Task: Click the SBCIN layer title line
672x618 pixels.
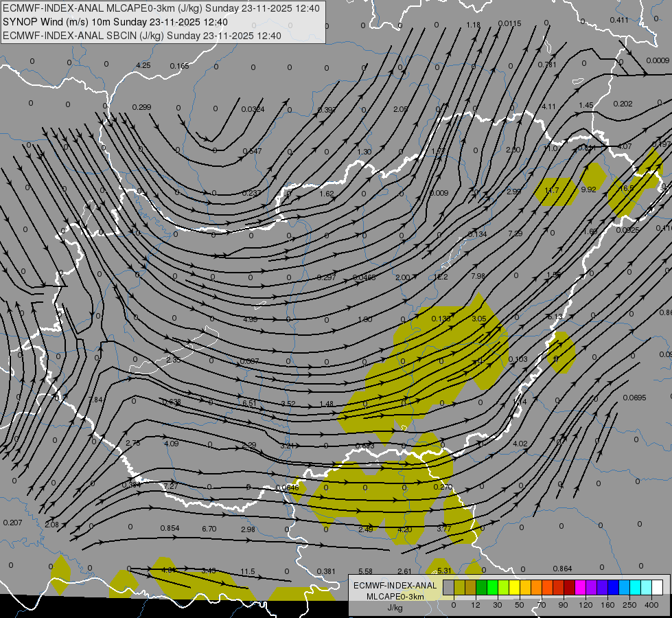Action: 142,36
